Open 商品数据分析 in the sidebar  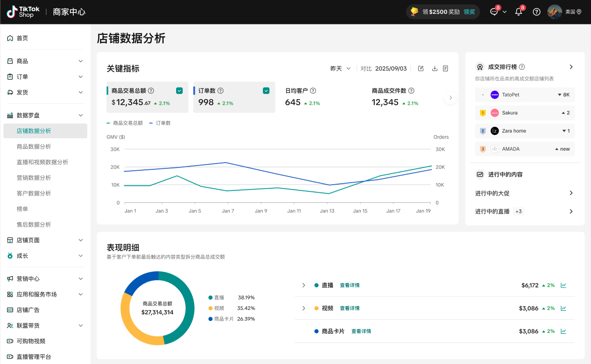pos(34,146)
